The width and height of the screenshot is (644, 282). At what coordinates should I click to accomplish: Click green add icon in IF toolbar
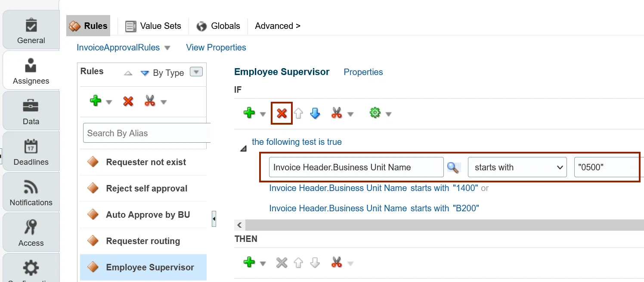[249, 113]
